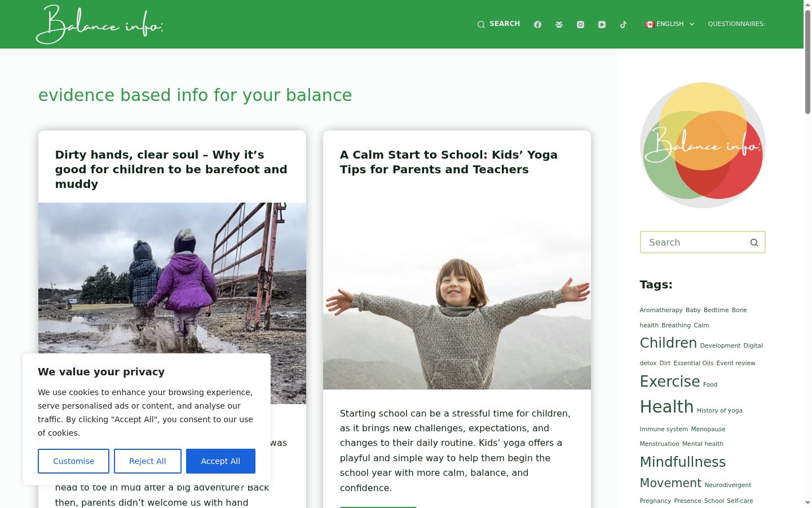
Task: Open the Event review tag
Action: pyautogui.click(x=735, y=363)
